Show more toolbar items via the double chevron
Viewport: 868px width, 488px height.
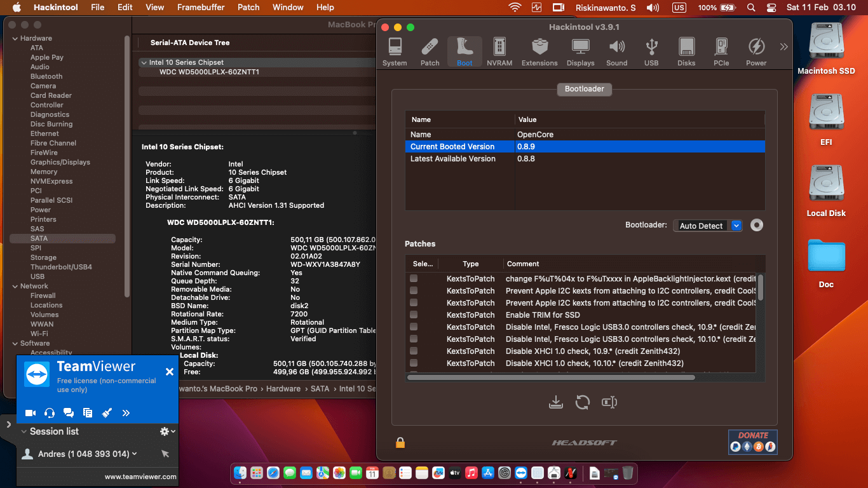[x=783, y=46]
